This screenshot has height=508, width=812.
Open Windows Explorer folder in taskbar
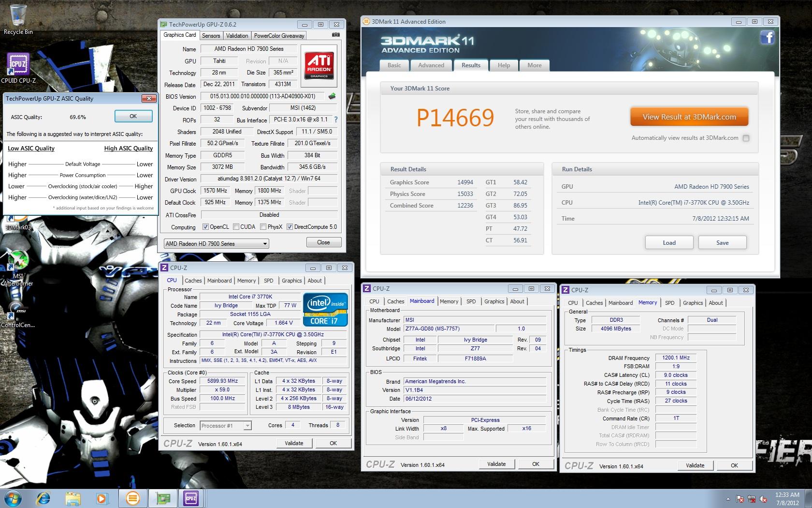73,498
